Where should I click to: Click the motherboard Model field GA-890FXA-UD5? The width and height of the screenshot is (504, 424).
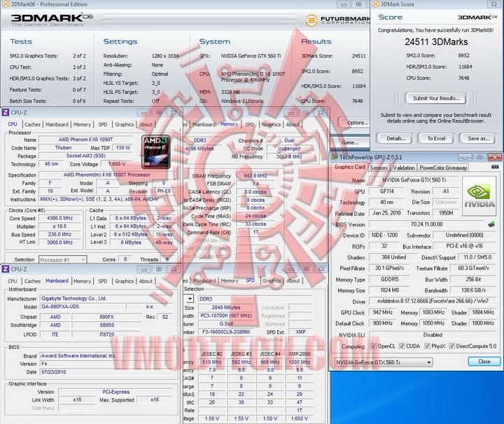82,306
